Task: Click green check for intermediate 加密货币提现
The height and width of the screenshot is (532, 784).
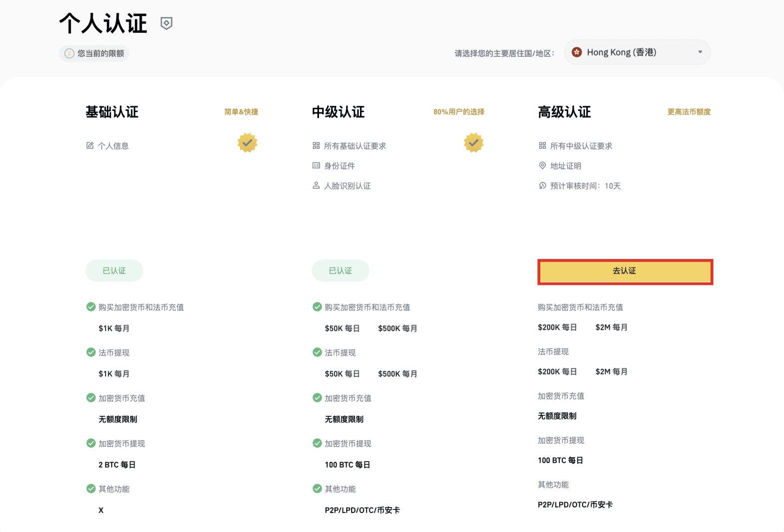Action: click(317, 443)
